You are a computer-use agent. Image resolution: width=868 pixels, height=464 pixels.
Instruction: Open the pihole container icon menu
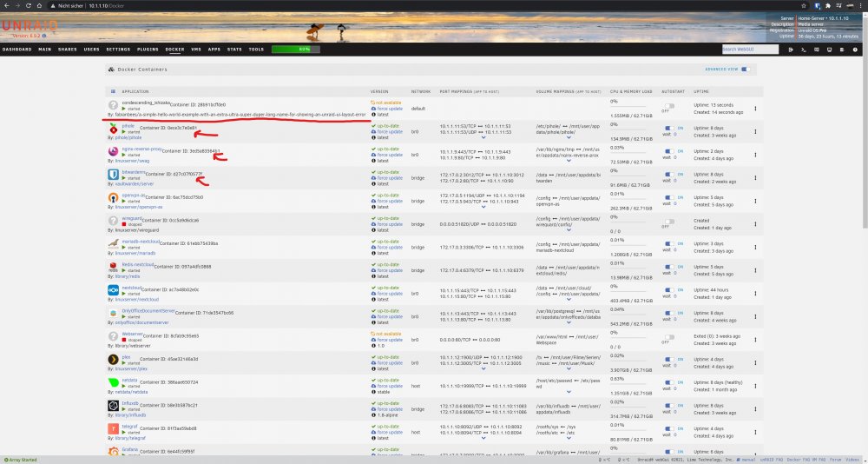click(113, 128)
